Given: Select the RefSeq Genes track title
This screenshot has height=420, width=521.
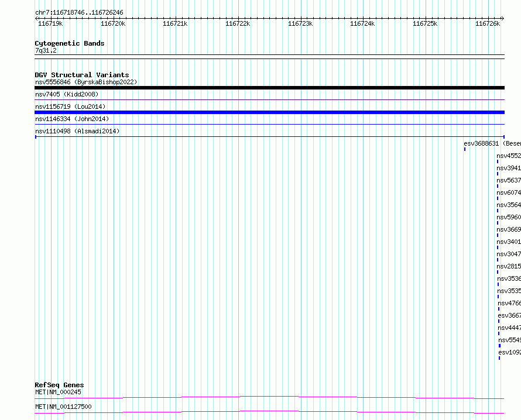Looking at the screenshot, I should 59,385.
